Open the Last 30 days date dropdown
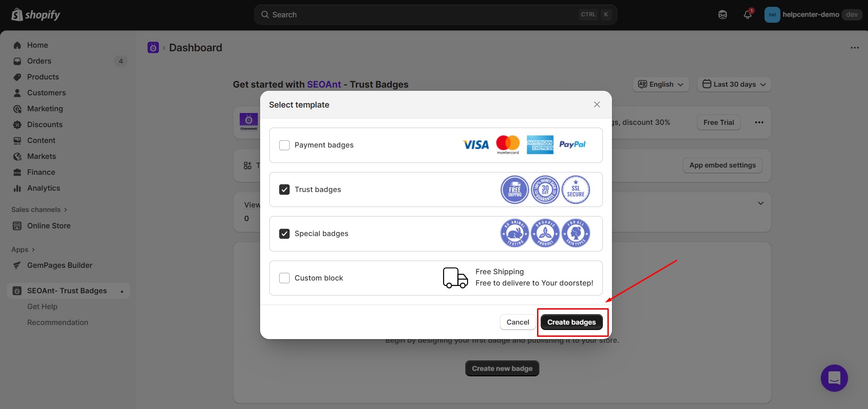This screenshot has height=409, width=868. 734,84
